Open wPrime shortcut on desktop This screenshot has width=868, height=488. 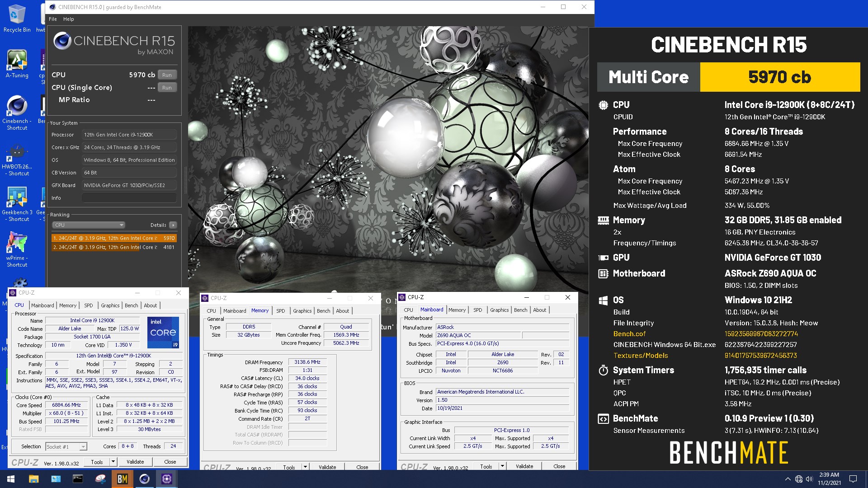(17, 249)
